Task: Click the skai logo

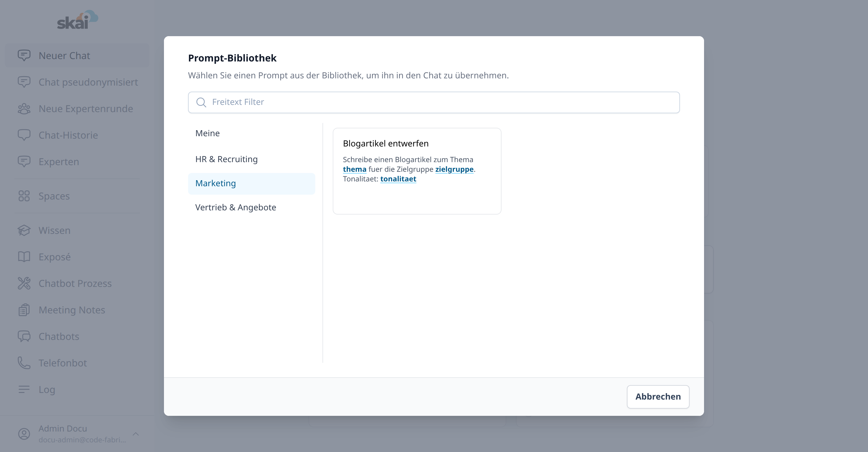Action: pyautogui.click(x=77, y=20)
